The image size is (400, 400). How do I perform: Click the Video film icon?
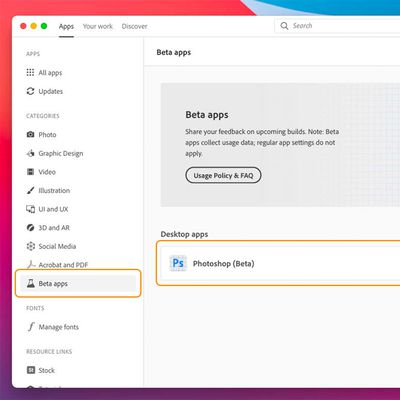[x=30, y=172]
